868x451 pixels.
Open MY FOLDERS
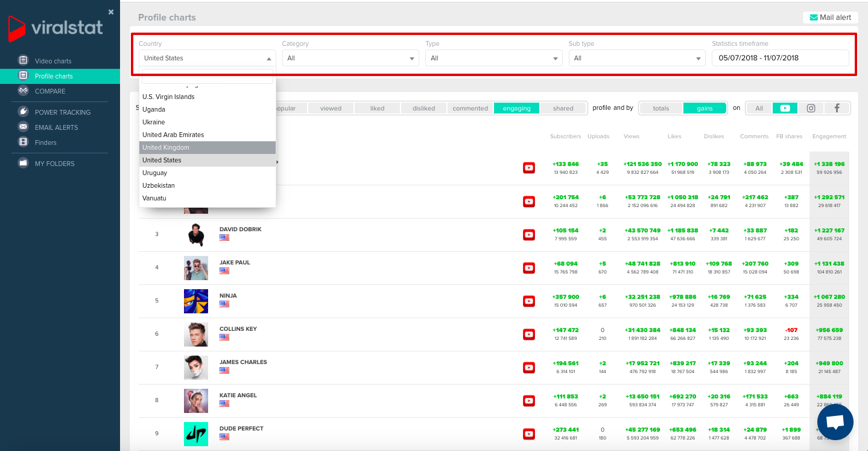pyautogui.click(x=55, y=164)
